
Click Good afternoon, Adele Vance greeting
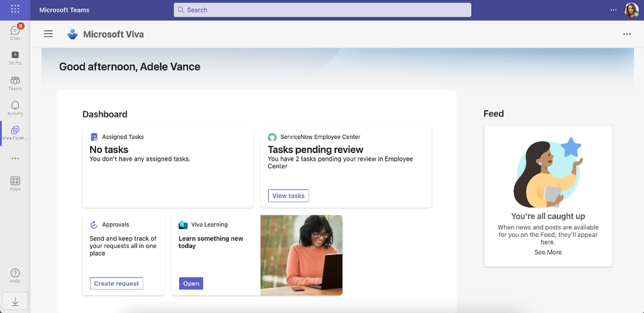tap(130, 66)
